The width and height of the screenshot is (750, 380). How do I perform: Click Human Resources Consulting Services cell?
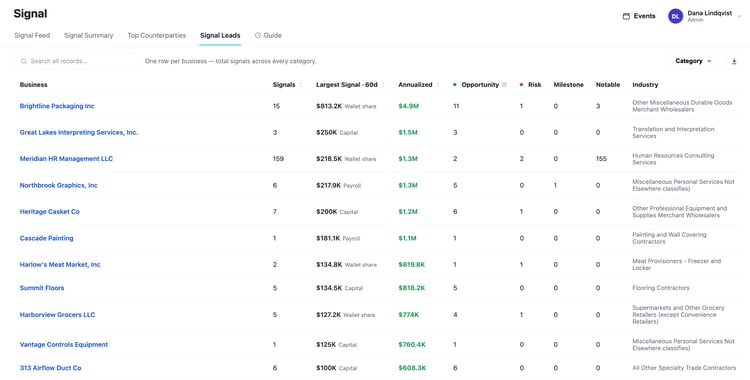(x=673, y=159)
